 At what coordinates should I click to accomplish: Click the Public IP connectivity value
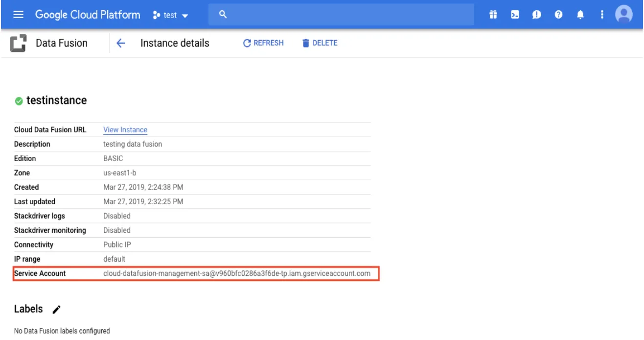click(117, 244)
